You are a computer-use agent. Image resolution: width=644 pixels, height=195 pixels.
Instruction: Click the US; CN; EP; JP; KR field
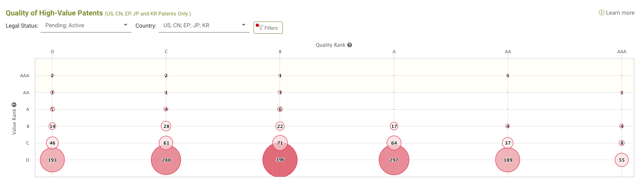(x=204, y=25)
